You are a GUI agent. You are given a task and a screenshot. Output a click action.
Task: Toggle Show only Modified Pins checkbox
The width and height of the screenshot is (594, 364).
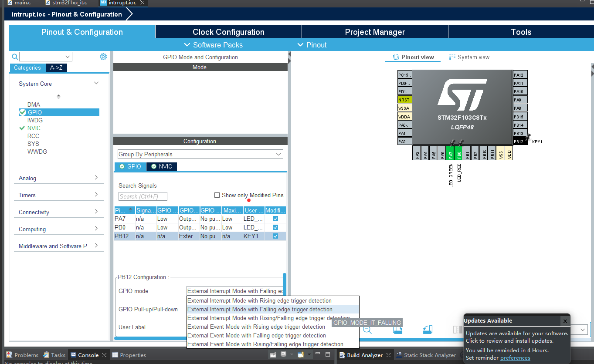coord(217,195)
